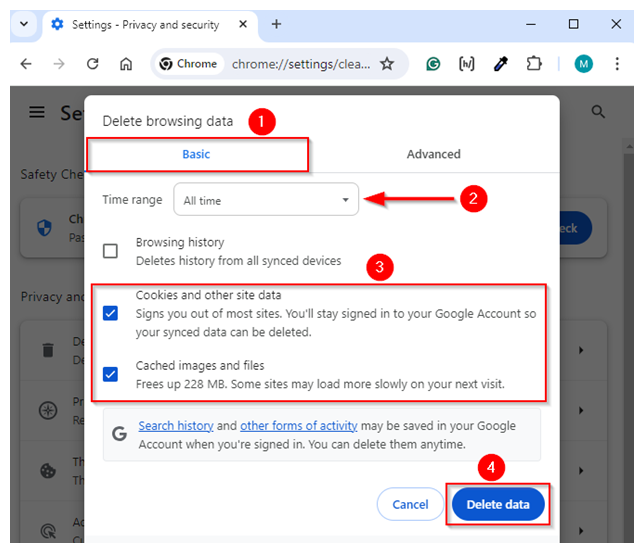Bookmark this page with the star icon
The width and height of the screenshot is (644, 553).
click(x=387, y=64)
